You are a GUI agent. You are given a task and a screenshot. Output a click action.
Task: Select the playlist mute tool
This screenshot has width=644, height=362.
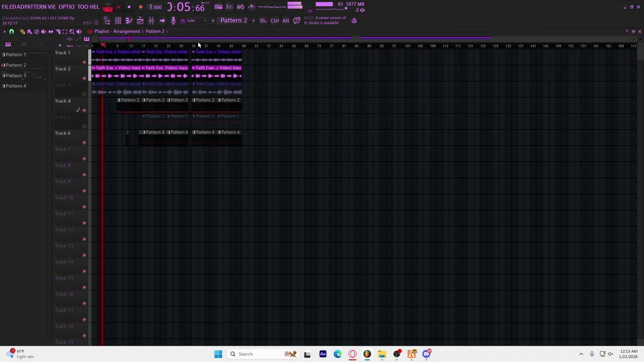pos(43,32)
